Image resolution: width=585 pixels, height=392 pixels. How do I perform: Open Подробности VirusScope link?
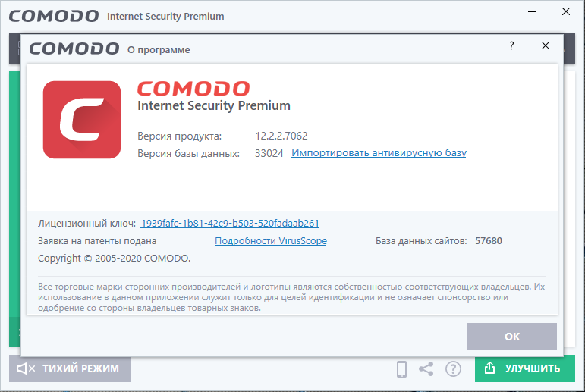[x=271, y=241]
